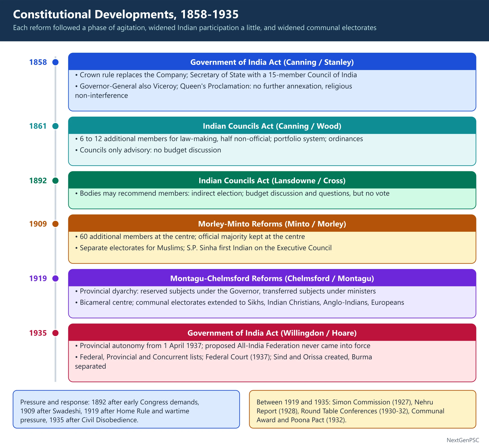Image resolution: width=489 pixels, height=448 pixels.
Task: Select the year label 1892
Action: [38, 181]
